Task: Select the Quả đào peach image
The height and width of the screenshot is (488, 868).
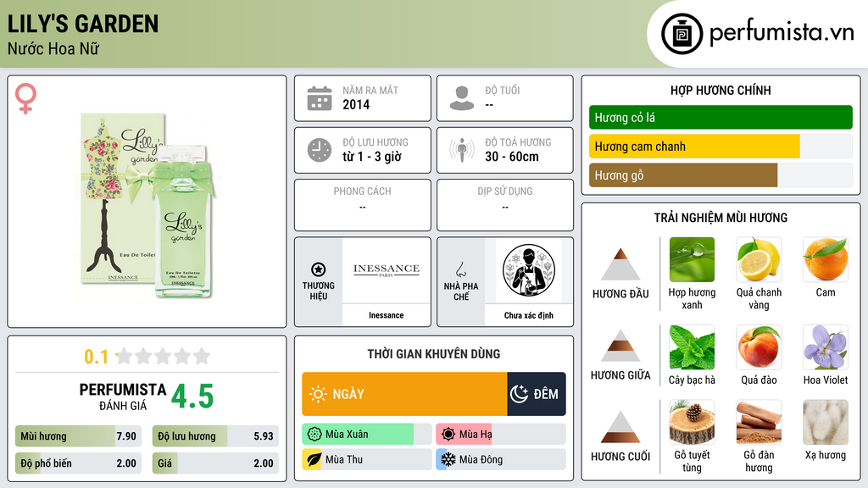Action: (x=759, y=347)
